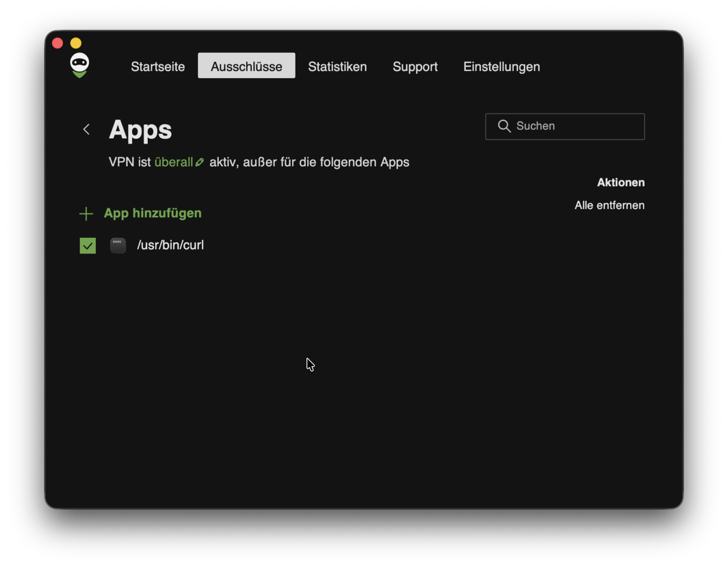Click the pencil edit icon next to überall

[200, 162]
